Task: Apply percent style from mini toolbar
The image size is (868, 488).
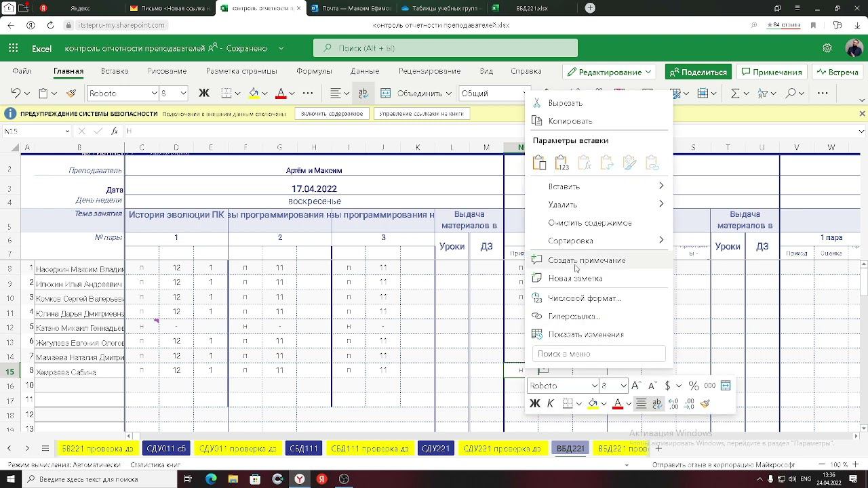Action: 694,386
